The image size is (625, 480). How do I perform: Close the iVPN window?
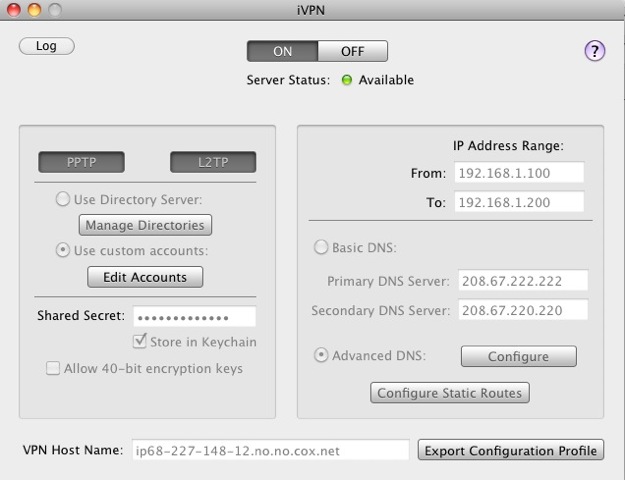click(14, 10)
